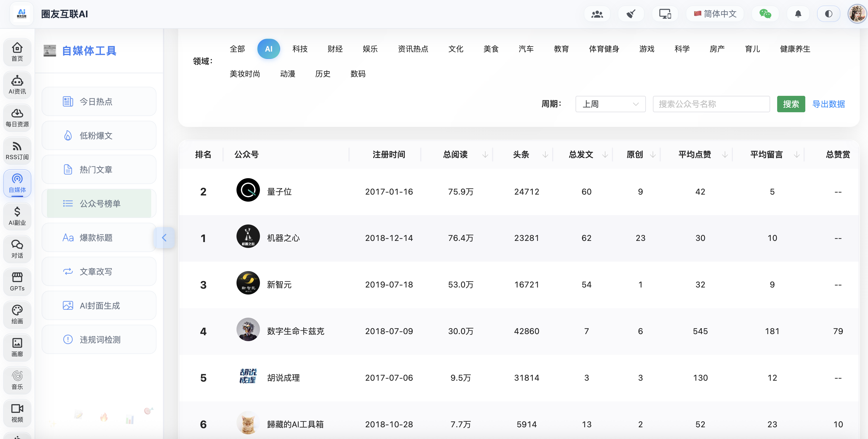Select the 美妆时尚 domain filter
This screenshot has height=439, width=868.
[245, 74]
